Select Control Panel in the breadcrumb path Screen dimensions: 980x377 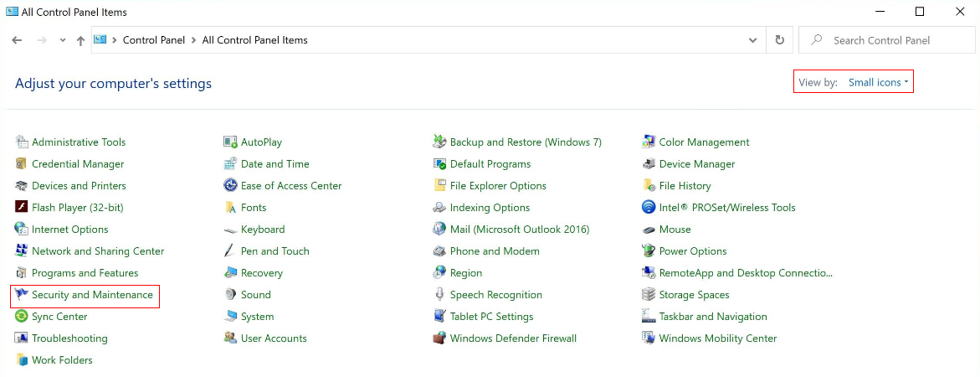[x=154, y=40]
